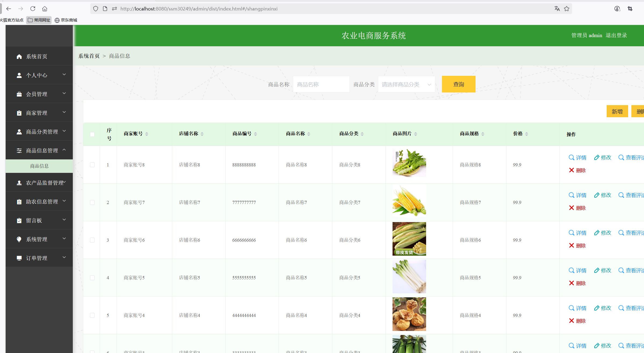Viewport: 644px width, 353px height.
Task: Click the 留言板 message board icon
Action: (19, 220)
